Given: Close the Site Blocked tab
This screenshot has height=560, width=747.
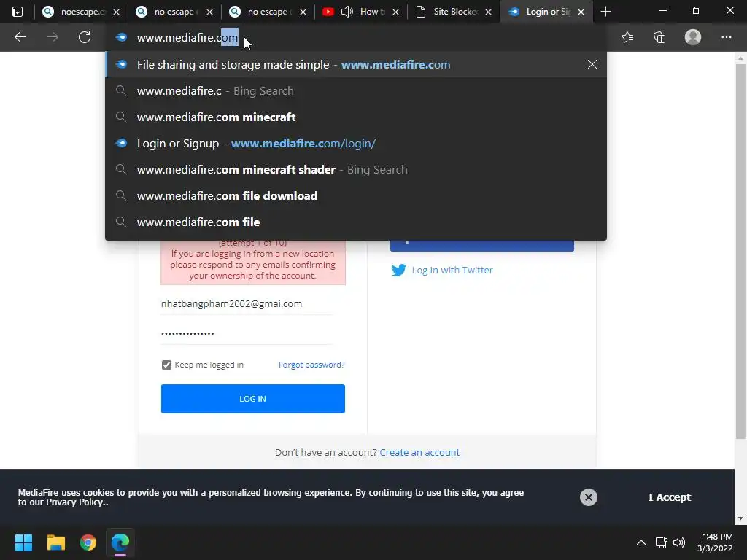Looking at the screenshot, I should coord(488,12).
